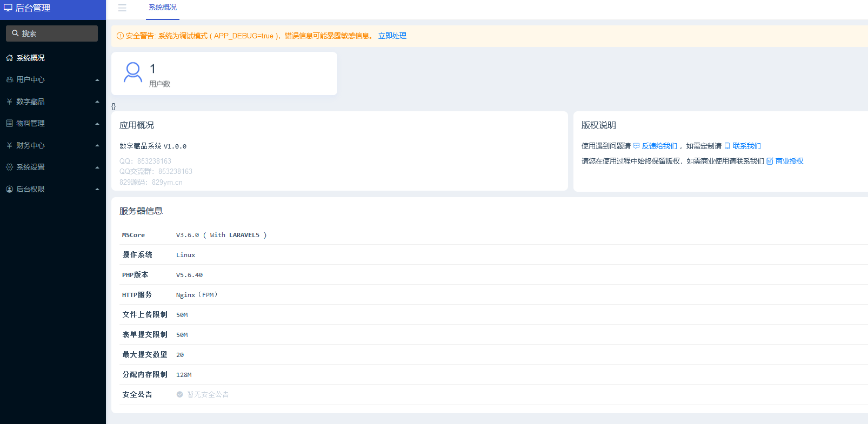The height and width of the screenshot is (424, 868).
Task: Click the gear icon for 系统设置
Action: click(9, 167)
